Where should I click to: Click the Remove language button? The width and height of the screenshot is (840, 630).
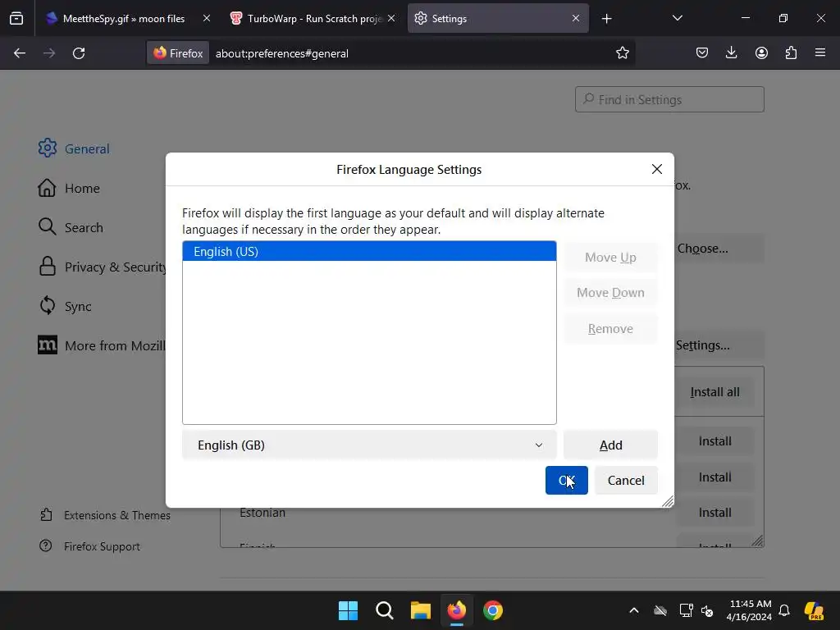[x=610, y=328]
